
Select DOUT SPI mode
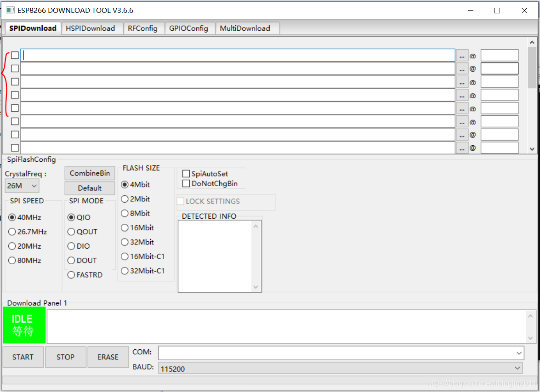[82, 261]
